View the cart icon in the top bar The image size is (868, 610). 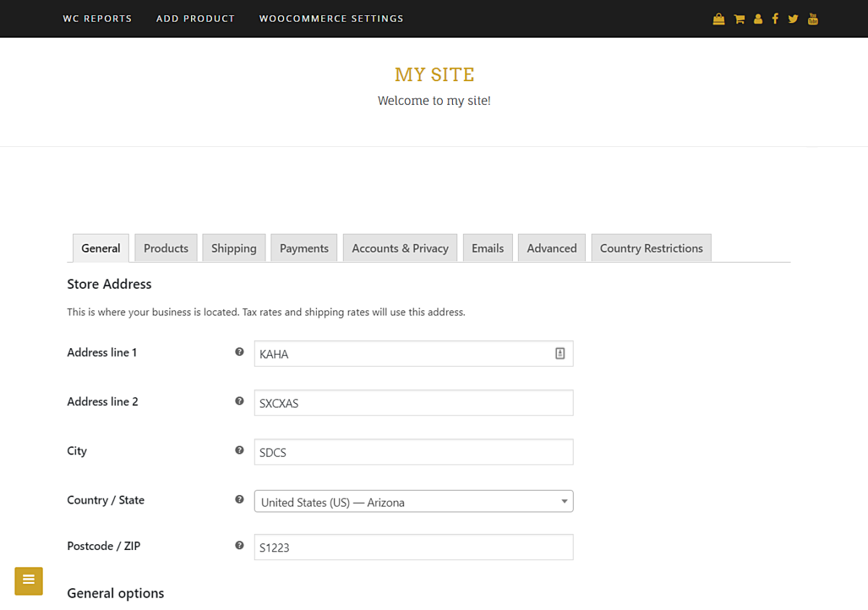pos(739,18)
